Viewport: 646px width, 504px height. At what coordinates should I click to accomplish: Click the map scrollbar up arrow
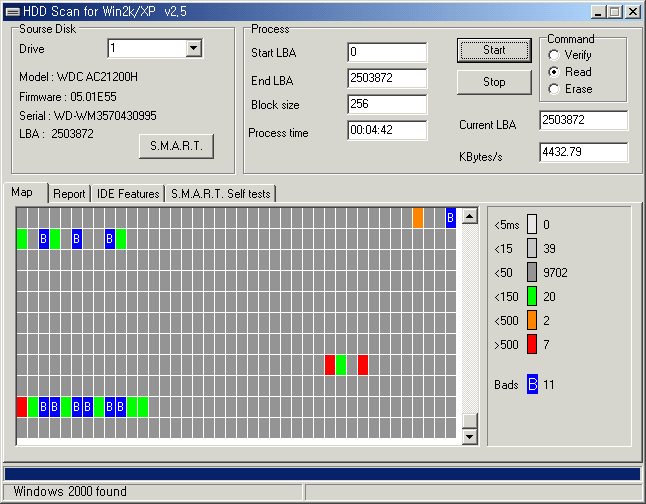pos(470,216)
